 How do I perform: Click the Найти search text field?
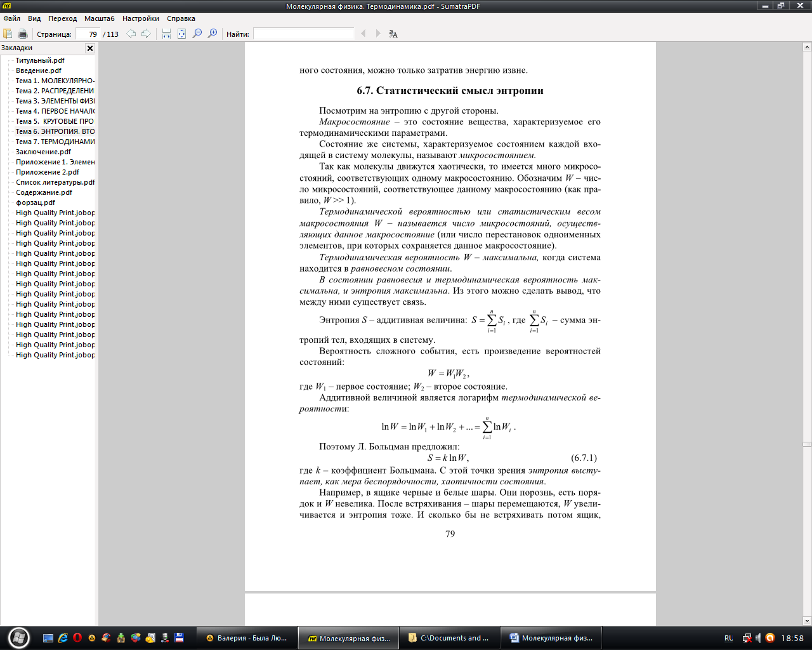click(x=303, y=34)
